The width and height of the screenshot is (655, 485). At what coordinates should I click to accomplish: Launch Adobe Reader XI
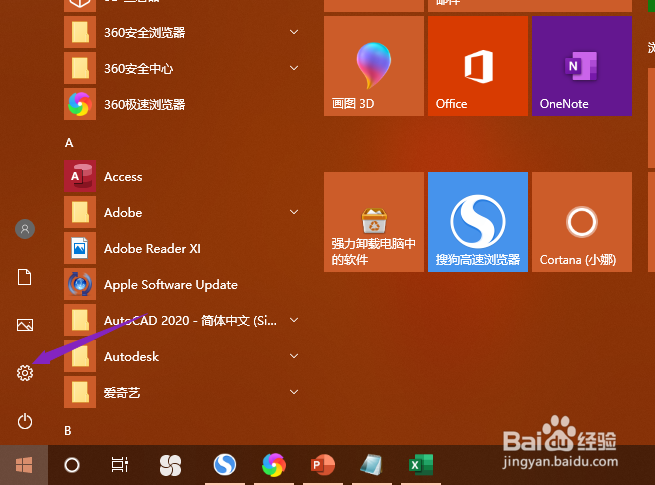tap(184, 249)
